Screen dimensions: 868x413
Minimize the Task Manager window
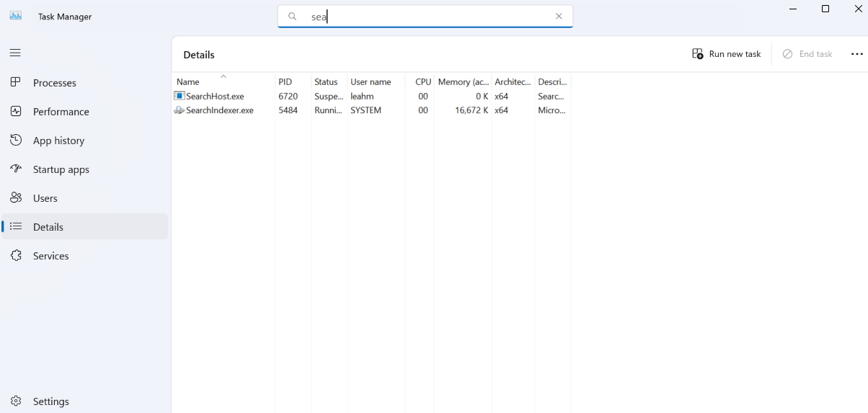click(793, 9)
